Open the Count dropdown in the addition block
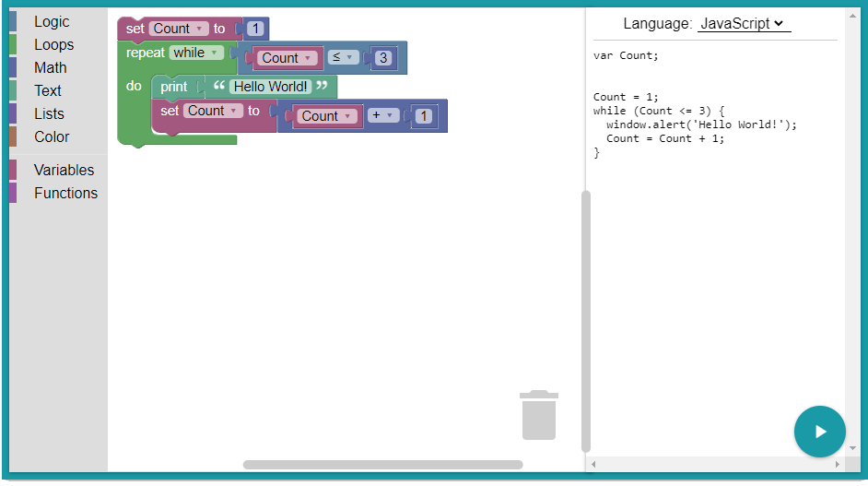 (x=327, y=116)
